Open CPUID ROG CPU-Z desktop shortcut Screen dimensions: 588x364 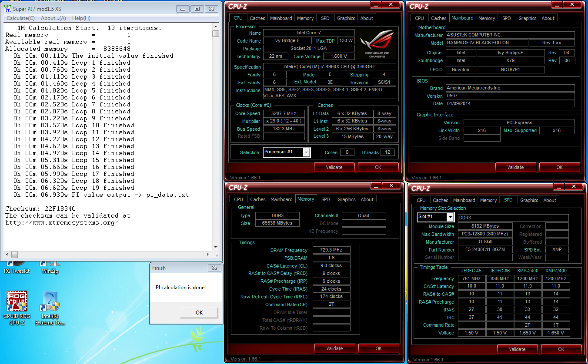click(x=17, y=308)
